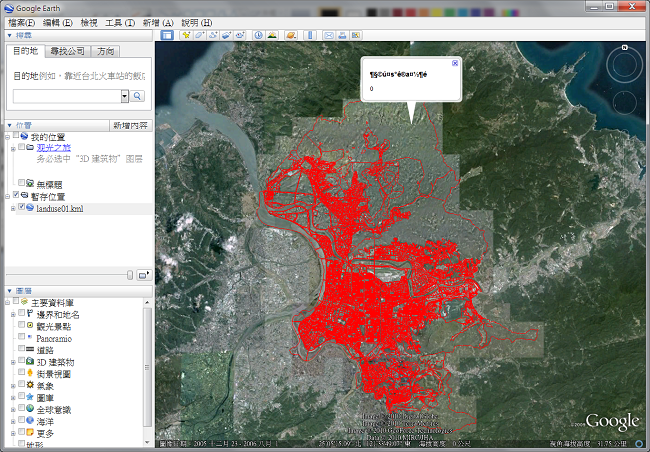Switch to the 尋找公司 tab
Viewport: 650px width, 452px height.
point(67,51)
